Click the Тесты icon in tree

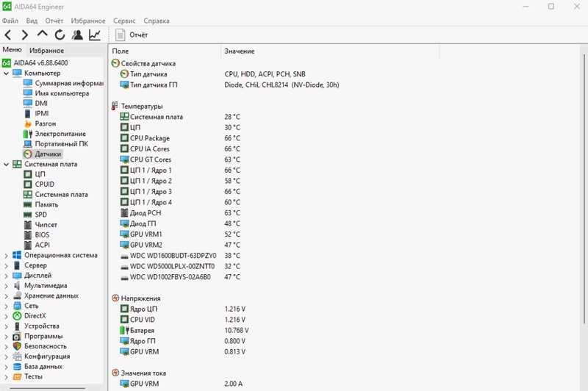[x=17, y=377]
